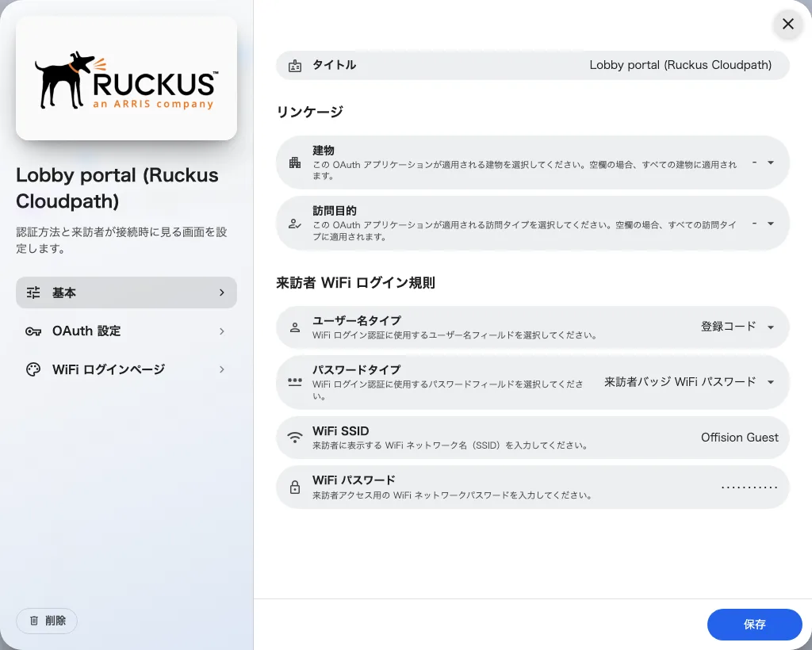Screen dimensions: 812x650
Task: Click the WiFi SSID value Offision Guest
Action: tap(740, 438)
